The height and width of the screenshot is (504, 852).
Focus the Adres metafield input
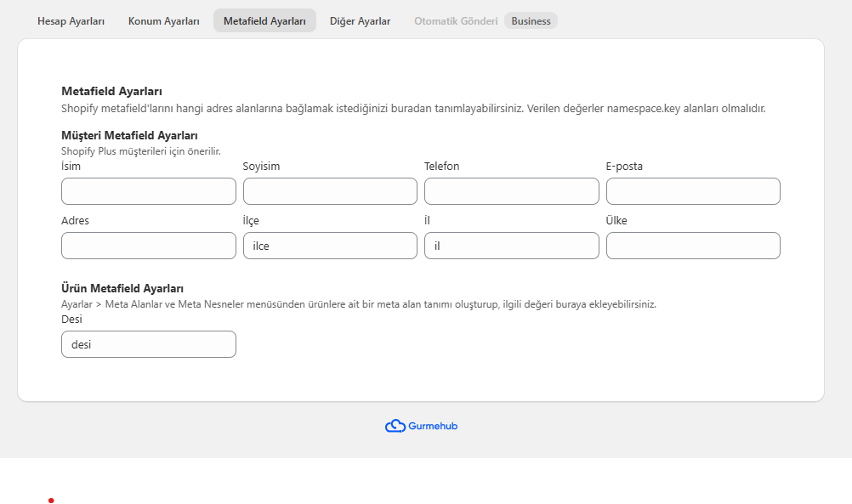tap(148, 246)
